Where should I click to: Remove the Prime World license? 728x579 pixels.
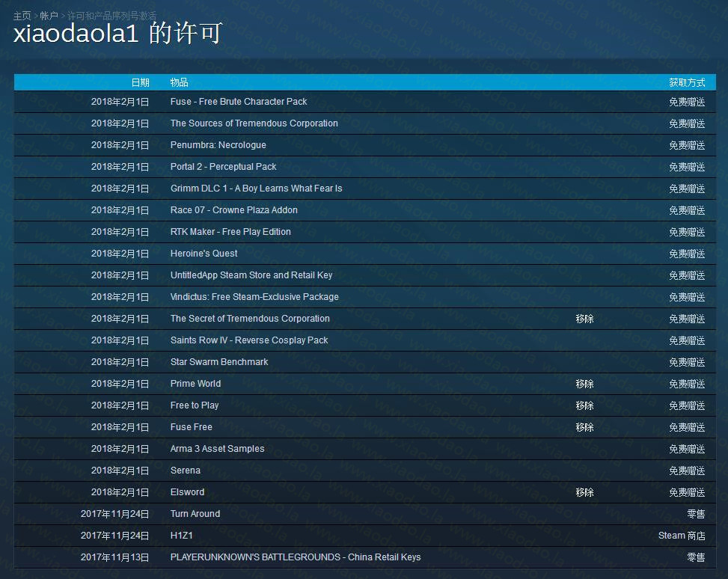pos(584,384)
